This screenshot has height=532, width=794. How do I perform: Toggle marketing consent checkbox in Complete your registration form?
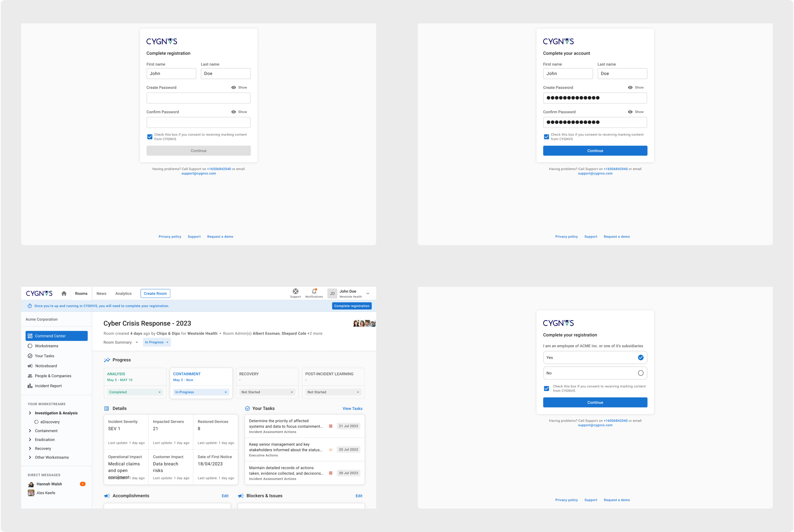pos(546,388)
